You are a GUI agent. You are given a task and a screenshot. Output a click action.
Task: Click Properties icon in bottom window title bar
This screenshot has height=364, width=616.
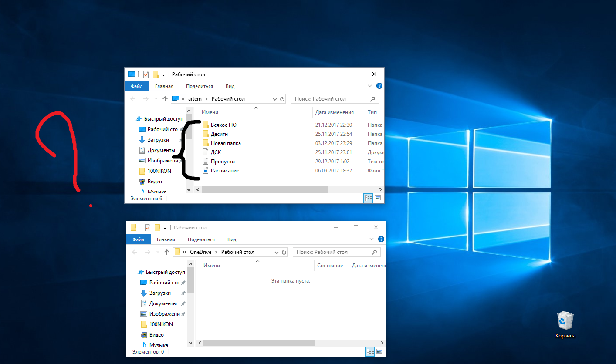click(x=148, y=228)
